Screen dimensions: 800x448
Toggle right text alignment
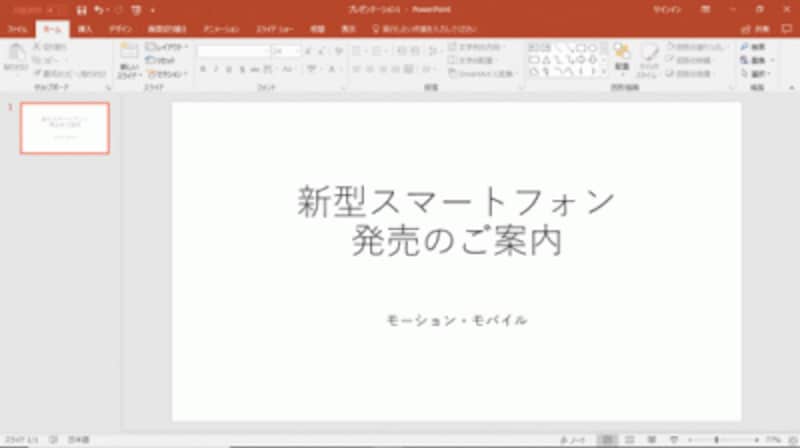tap(383, 69)
